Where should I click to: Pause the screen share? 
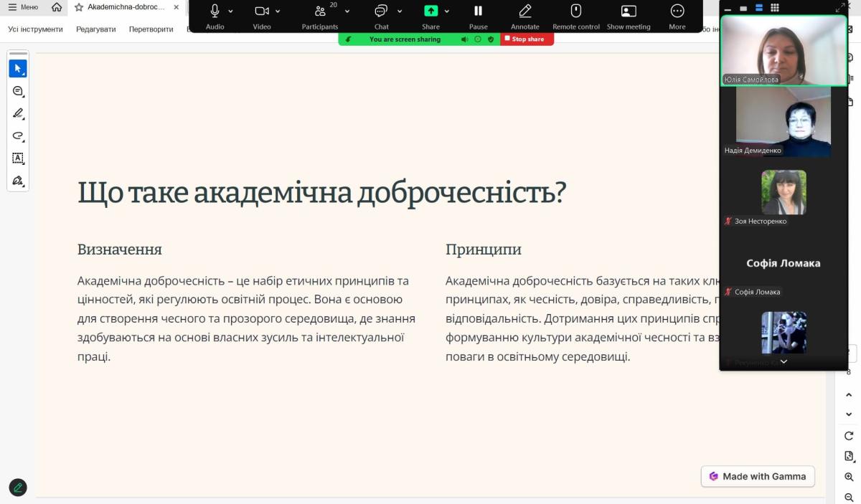(478, 11)
